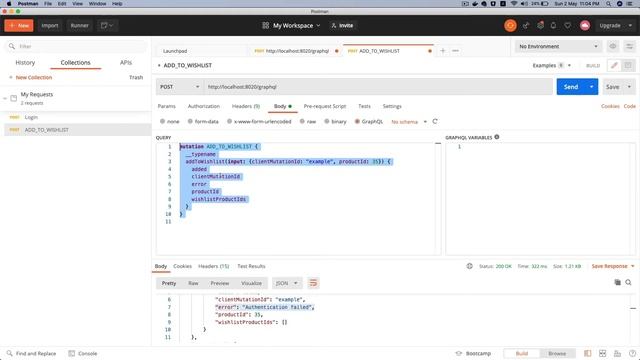This screenshot has height=360, width=640.
Task: Open the Runner
Action: click(x=80, y=25)
